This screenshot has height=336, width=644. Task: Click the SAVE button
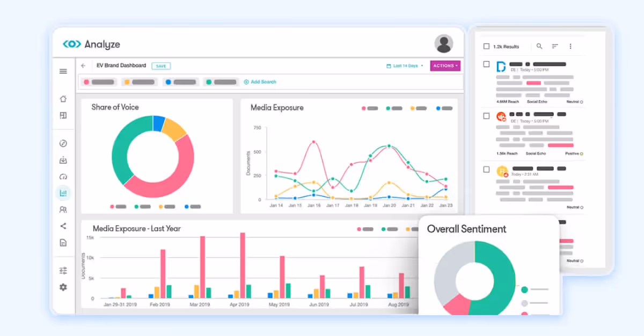[161, 65]
